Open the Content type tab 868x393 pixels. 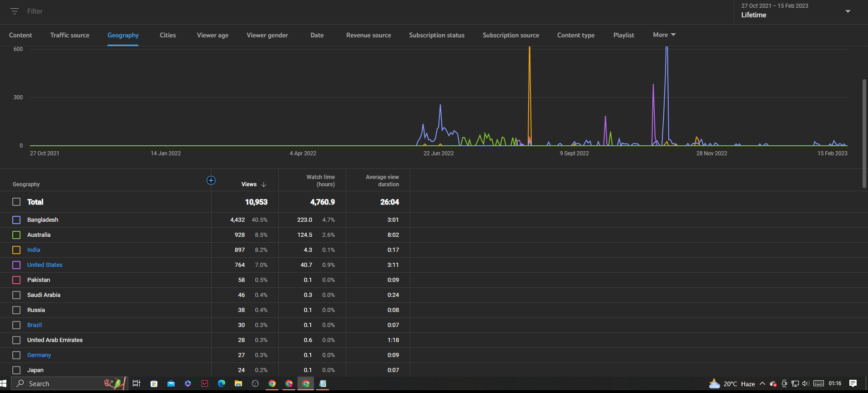(x=576, y=35)
